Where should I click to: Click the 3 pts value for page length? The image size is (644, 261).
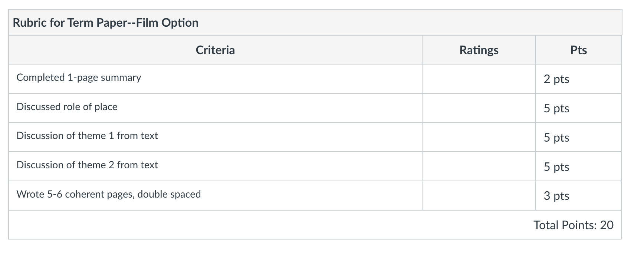556,196
